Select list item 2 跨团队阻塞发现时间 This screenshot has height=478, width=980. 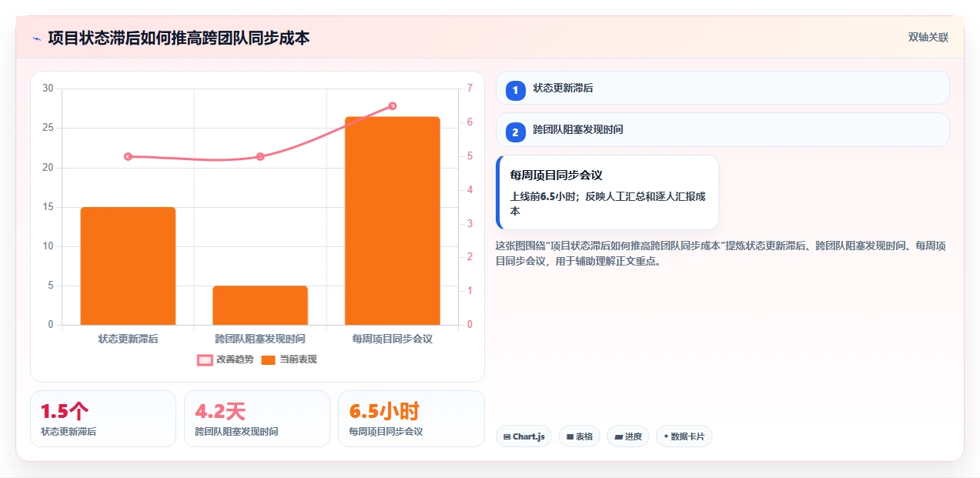(x=722, y=129)
